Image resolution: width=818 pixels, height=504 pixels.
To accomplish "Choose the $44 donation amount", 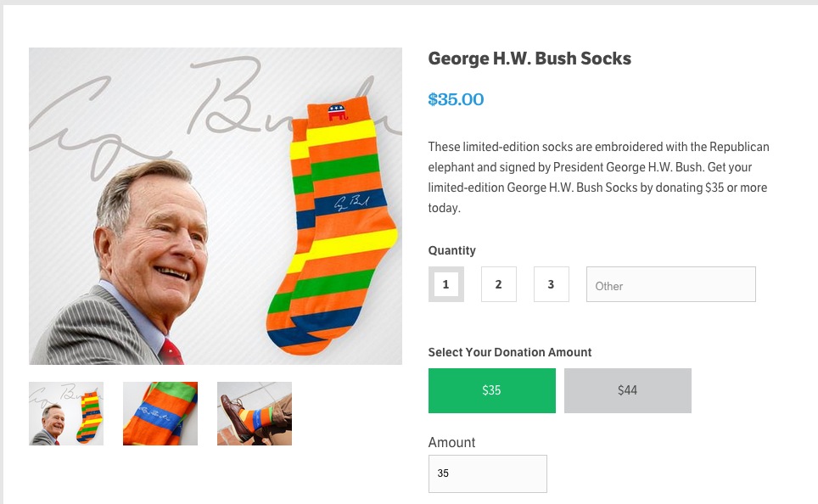I will point(628,390).
